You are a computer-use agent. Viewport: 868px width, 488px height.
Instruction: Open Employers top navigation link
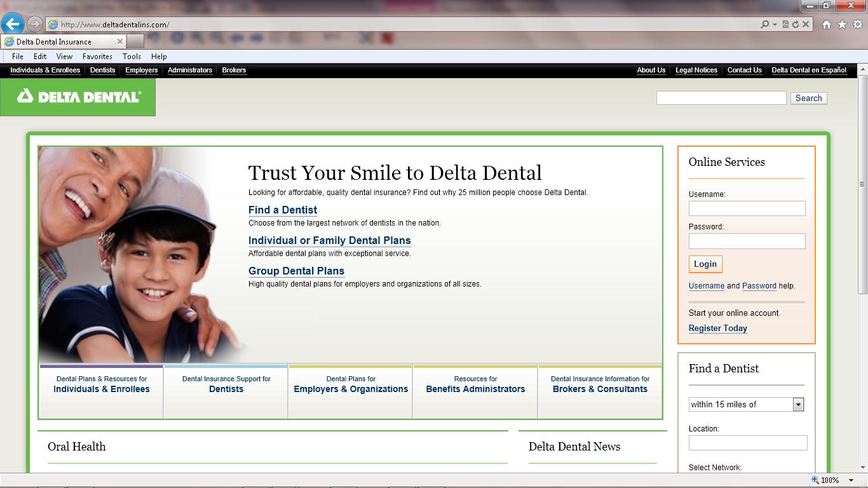141,70
